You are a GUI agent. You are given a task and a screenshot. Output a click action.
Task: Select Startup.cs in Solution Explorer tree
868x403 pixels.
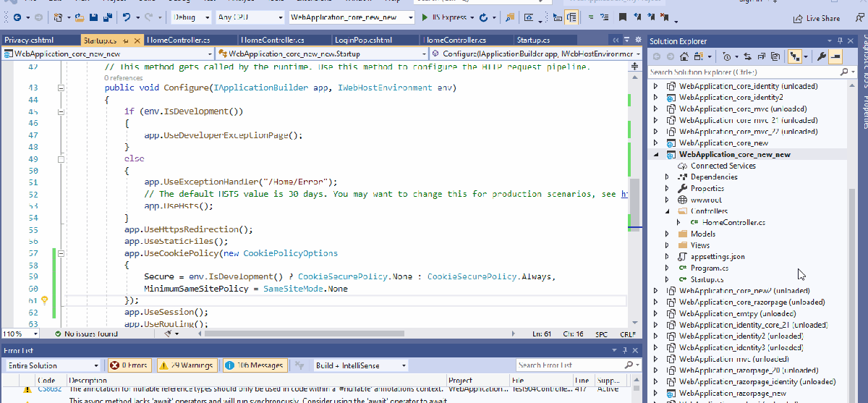tap(706, 279)
